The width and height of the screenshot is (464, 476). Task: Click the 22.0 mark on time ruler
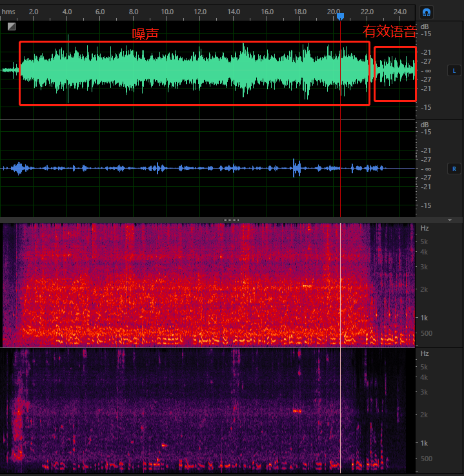pyautogui.click(x=367, y=12)
